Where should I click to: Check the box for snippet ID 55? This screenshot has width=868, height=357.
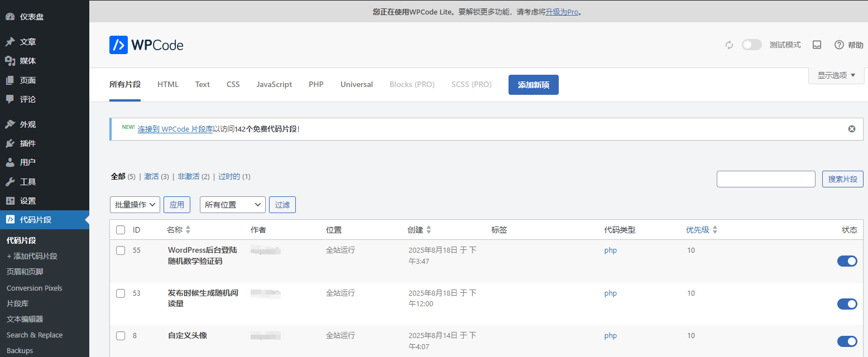[x=121, y=250]
